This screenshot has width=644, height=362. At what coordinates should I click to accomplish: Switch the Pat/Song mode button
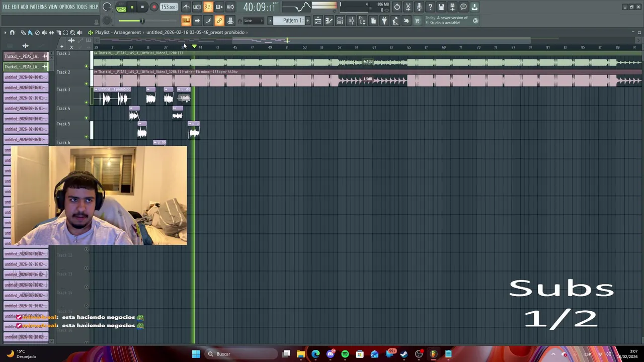tap(121, 8)
